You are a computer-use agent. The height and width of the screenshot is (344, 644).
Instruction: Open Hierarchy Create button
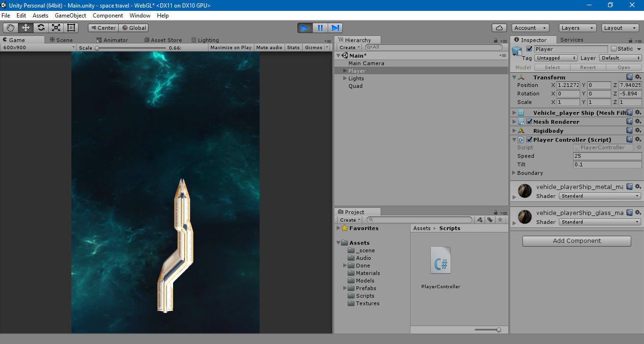pos(349,47)
